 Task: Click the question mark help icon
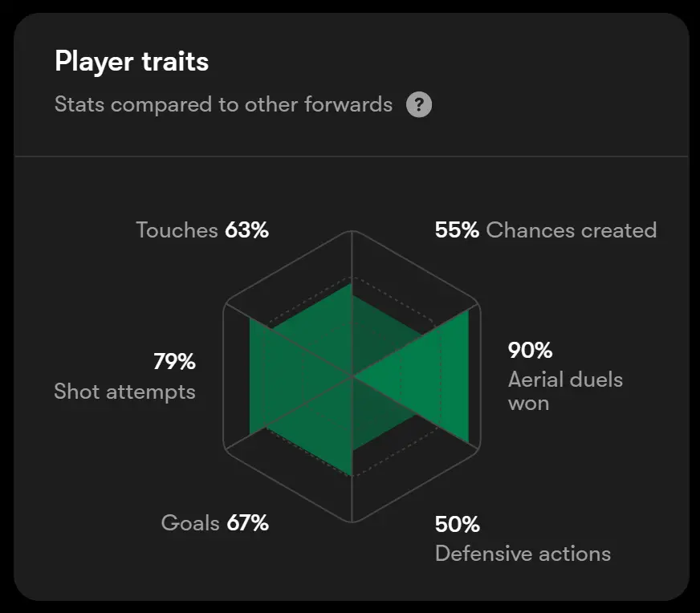(x=419, y=105)
